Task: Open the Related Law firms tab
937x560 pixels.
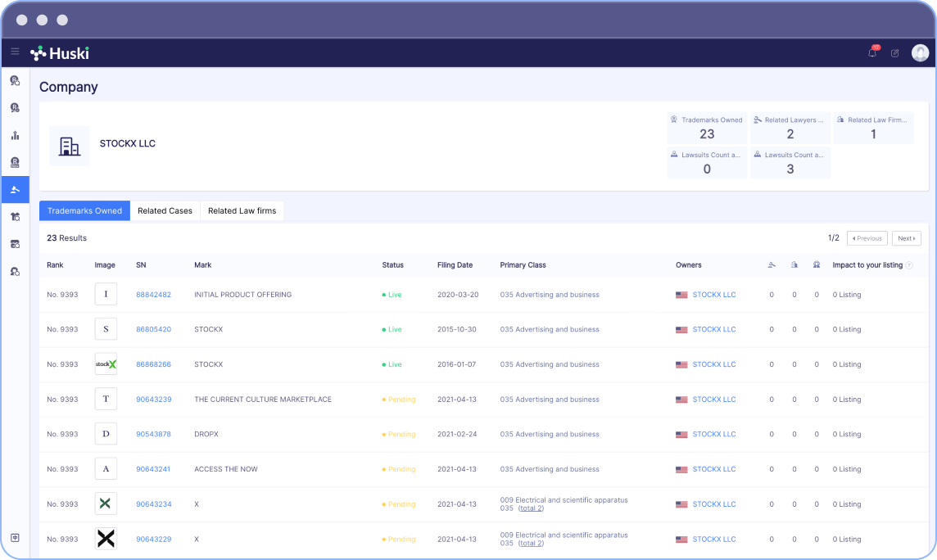Action: tap(242, 211)
